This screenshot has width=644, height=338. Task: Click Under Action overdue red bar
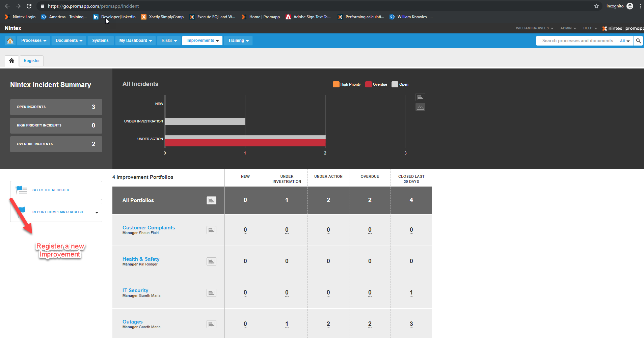tap(245, 143)
